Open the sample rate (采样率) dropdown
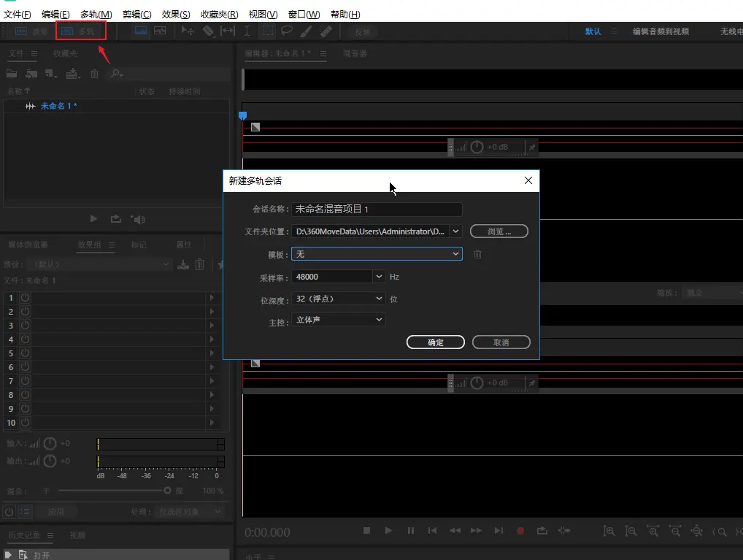The width and height of the screenshot is (743, 560). 379,277
